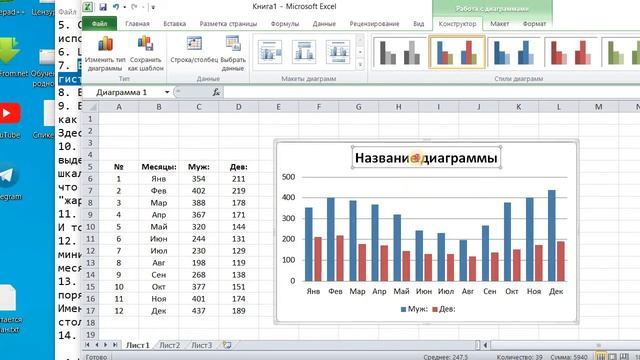Select row 5 header

(90, 167)
